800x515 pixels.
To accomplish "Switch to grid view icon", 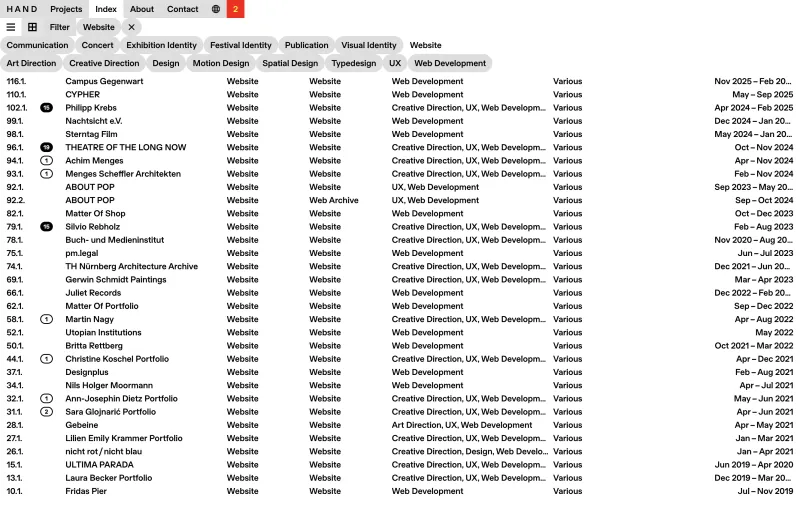I will click(x=32, y=27).
